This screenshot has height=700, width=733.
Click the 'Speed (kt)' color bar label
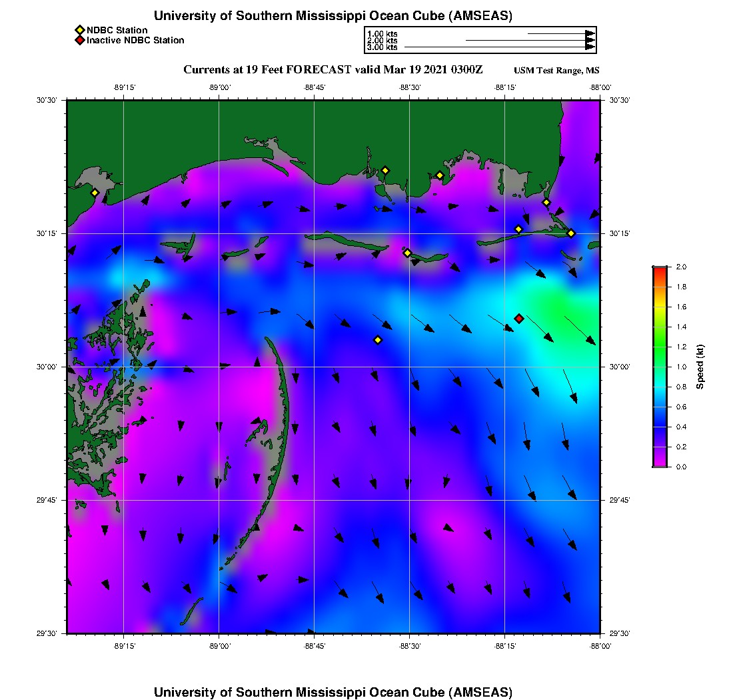pyautogui.click(x=700, y=367)
